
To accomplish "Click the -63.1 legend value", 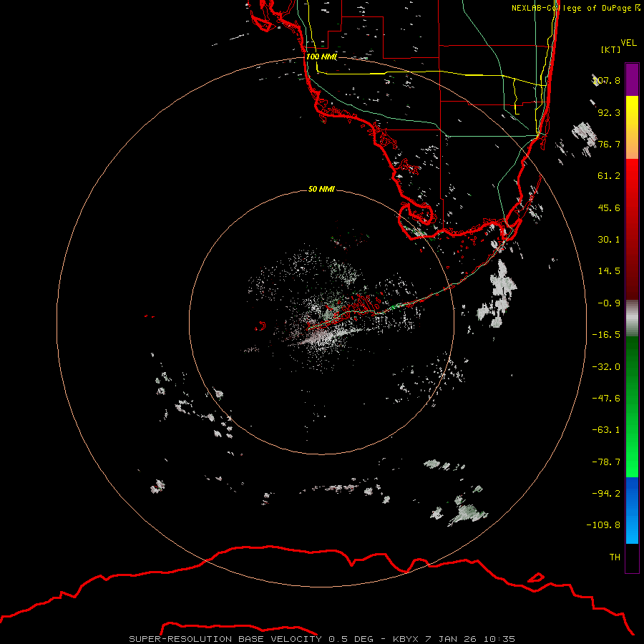I will [606, 430].
